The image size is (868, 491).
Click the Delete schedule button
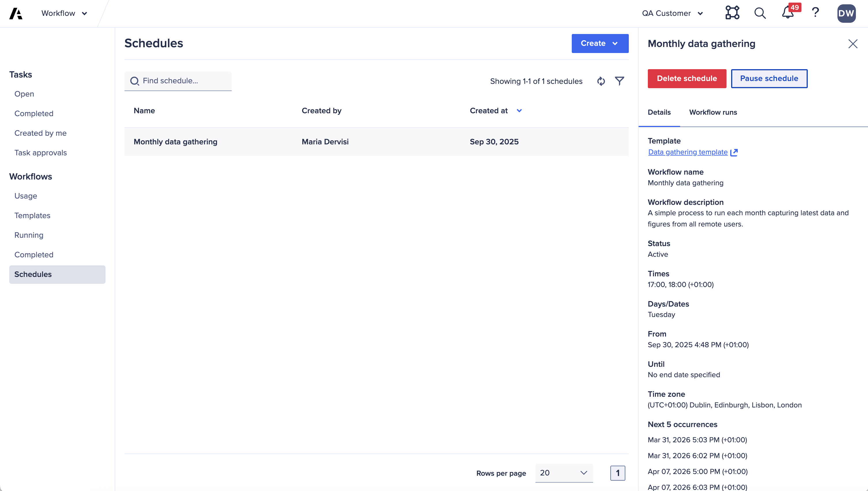(x=686, y=79)
